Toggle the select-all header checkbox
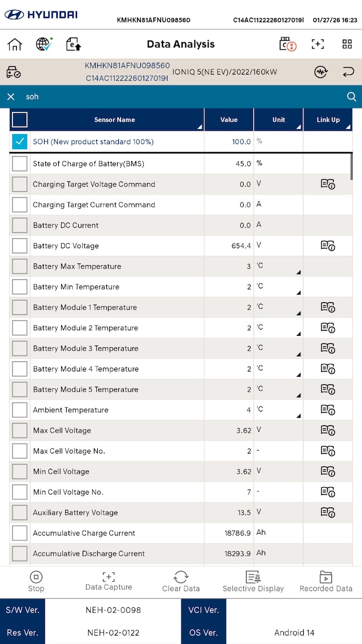The width and height of the screenshot is (362, 644). point(20,119)
